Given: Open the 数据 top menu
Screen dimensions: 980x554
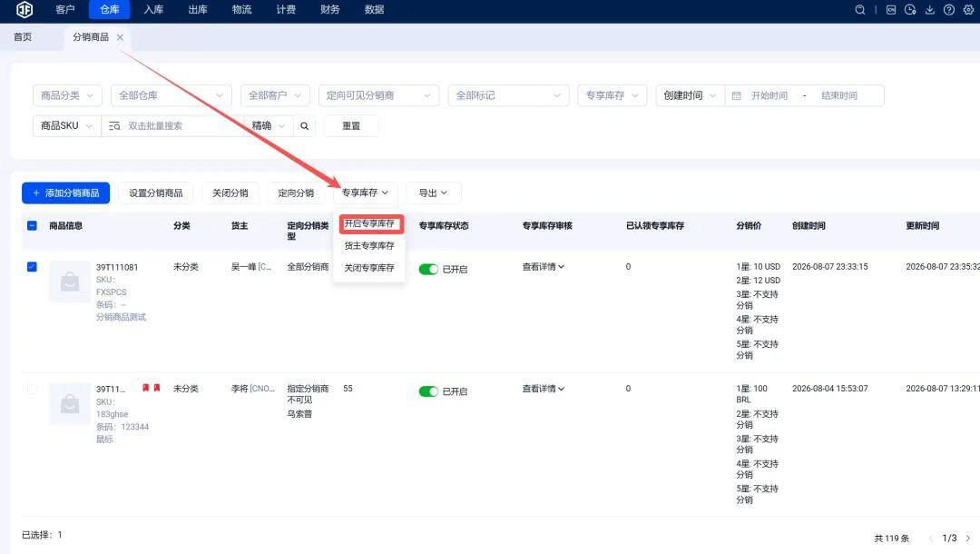Looking at the screenshot, I should [375, 9].
